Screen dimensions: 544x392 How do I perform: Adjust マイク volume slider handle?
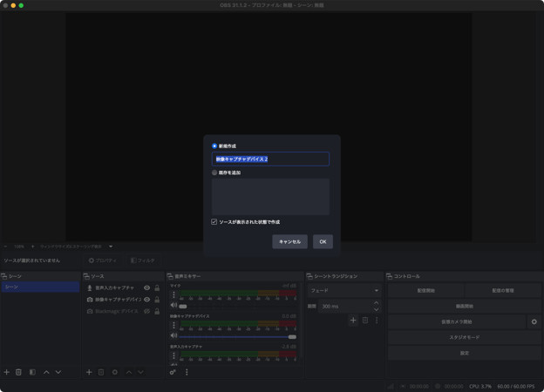click(x=183, y=307)
